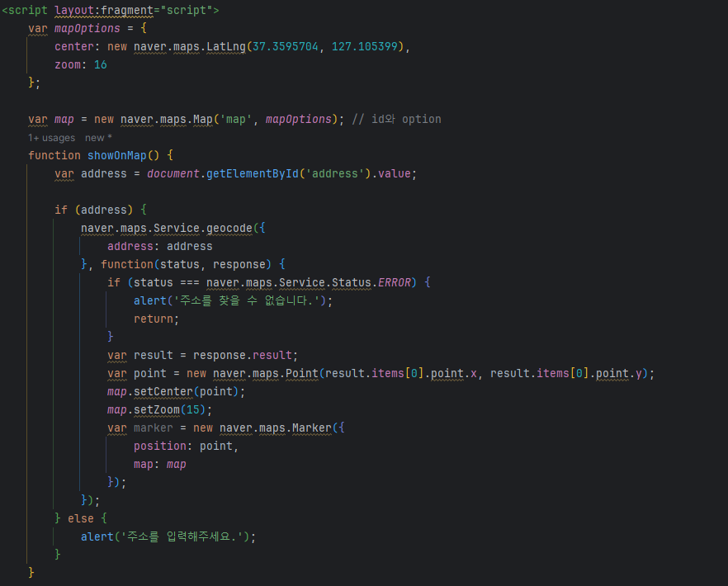Open the "1+ usages" code hint
The image size is (728, 586).
51,138
